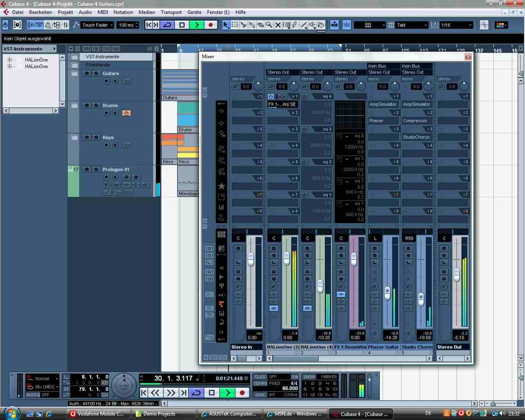Open Projekt menu
The width and height of the screenshot is (525, 420).
click(x=65, y=12)
